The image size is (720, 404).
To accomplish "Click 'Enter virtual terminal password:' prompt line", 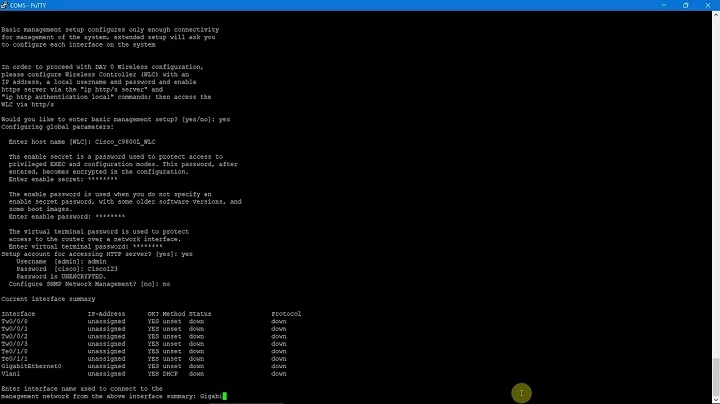I will coord(85,247).
